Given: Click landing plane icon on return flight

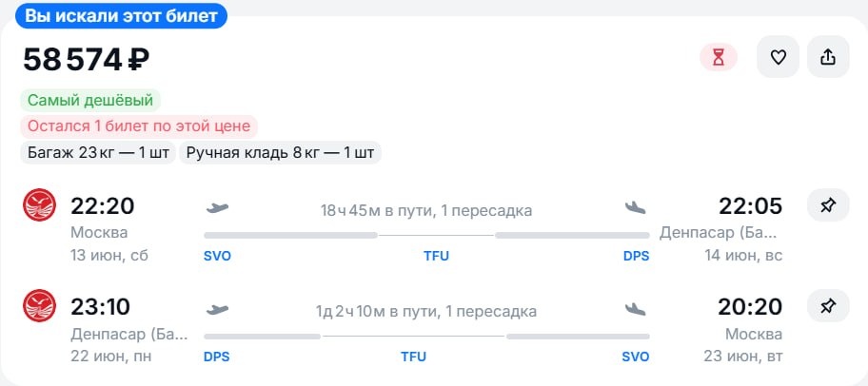Looking at the screenshot, I should (635, 308).
